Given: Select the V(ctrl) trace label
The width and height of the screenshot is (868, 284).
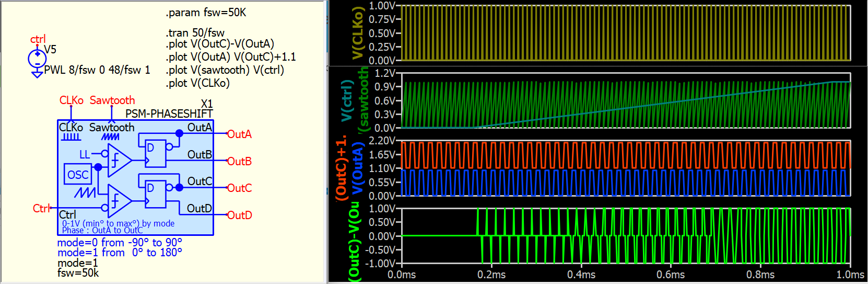Looking at the screenshot, I should (x=347, y=101).
